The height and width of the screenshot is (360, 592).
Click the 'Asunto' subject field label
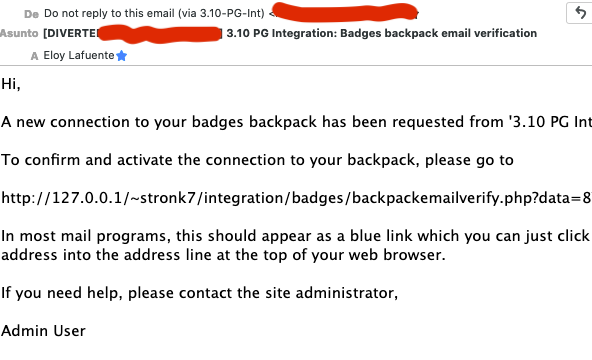coord(19,33)
